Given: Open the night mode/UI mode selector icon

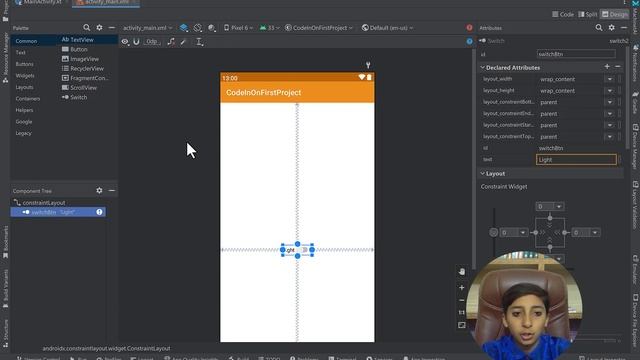Looking at the screenshot, I should [x=211, y=28].
